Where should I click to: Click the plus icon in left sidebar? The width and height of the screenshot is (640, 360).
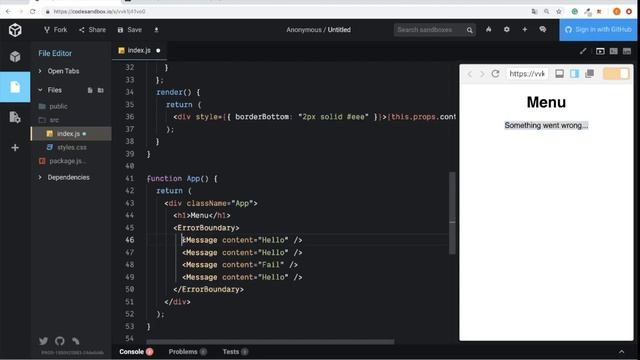(x=15, y=148)
